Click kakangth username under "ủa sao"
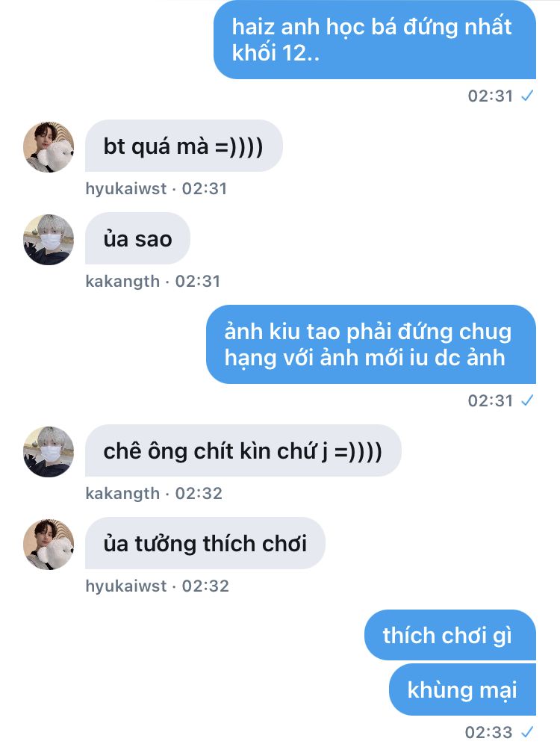560x750 pixels. 122,281
